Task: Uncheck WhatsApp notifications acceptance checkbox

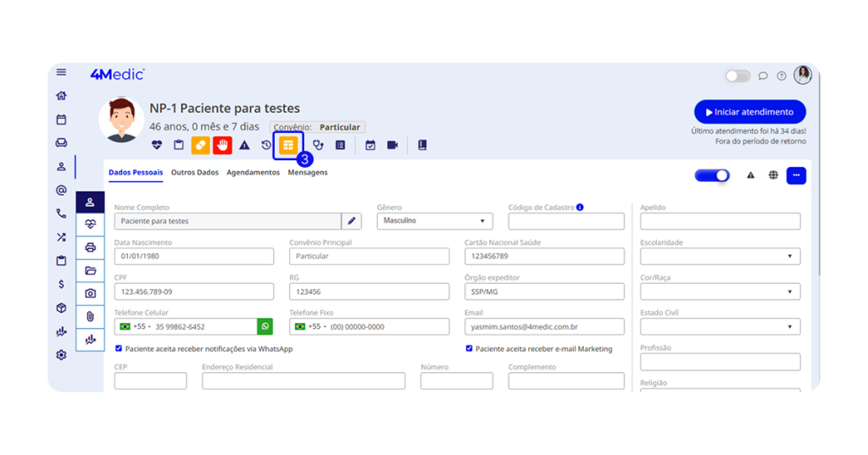Action: [x=119, y=348]
